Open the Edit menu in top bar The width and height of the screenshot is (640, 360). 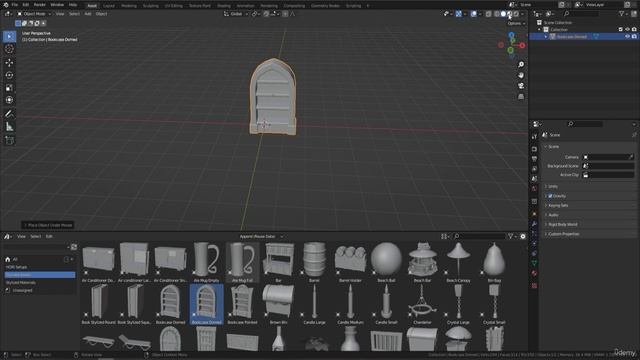point(26,4)
